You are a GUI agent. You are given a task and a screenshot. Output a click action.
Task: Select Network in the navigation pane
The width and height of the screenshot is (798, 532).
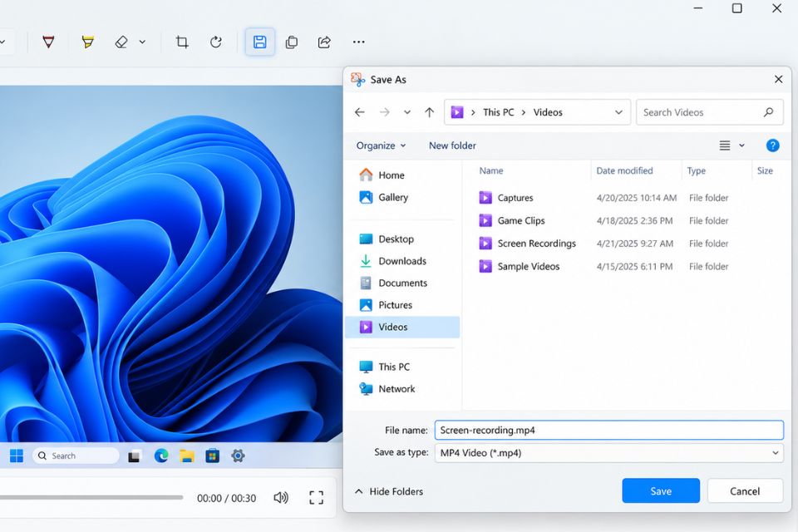tap(402, 388)
